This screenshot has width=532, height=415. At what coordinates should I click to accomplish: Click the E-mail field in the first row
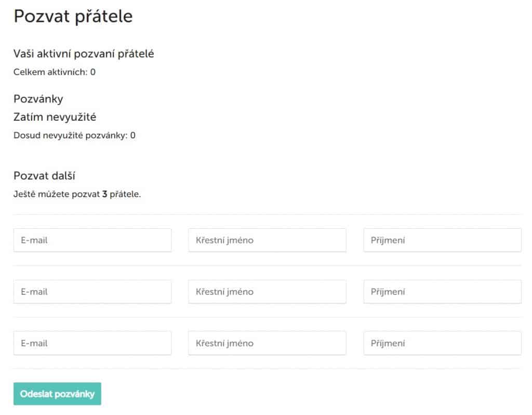coord(92,240)
